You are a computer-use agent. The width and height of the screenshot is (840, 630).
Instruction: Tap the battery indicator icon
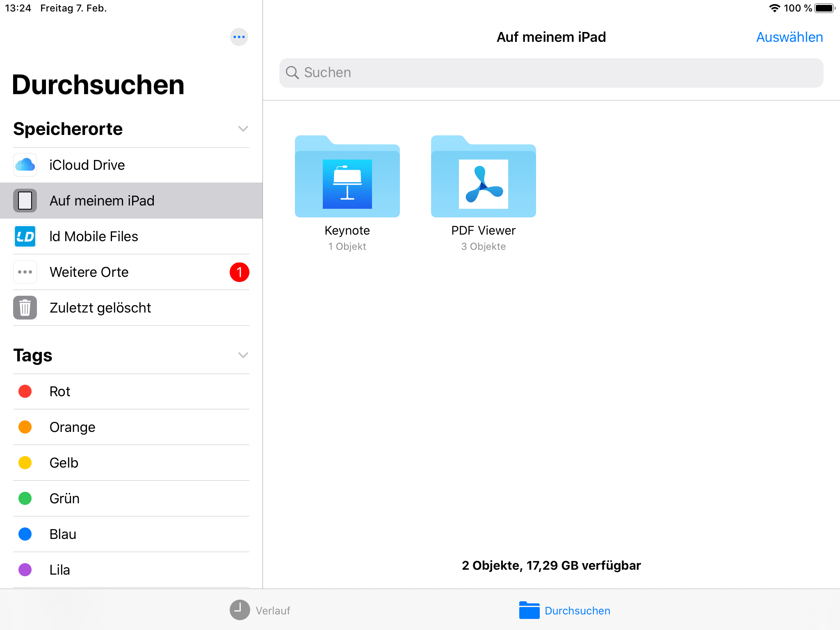[825, 8]
